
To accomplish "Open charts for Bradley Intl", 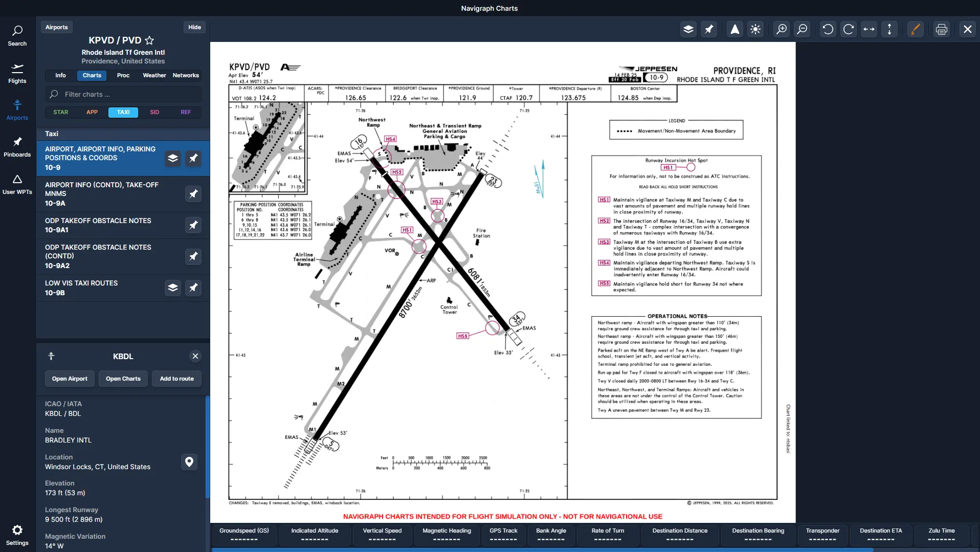I will click(x=123, y=379).
